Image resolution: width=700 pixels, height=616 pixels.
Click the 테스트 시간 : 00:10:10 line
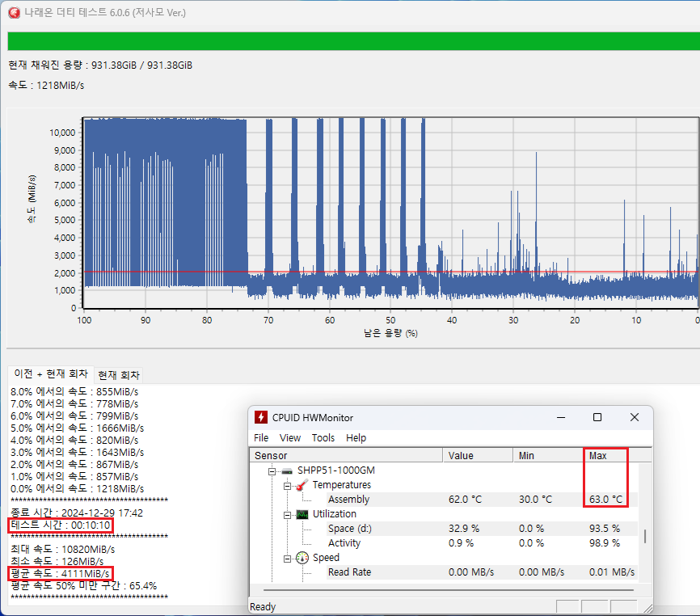(x=61, y=525)
